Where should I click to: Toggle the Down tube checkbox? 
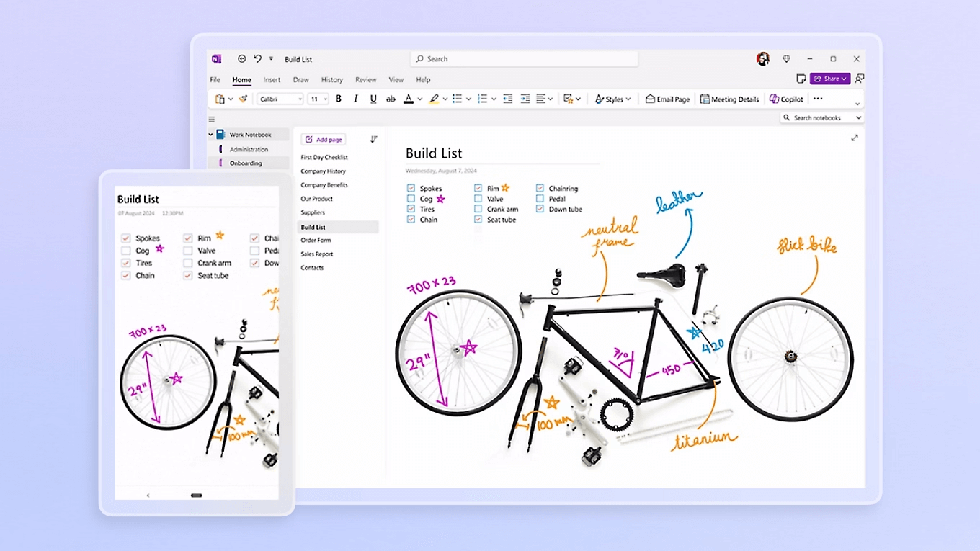pos(539,209)
